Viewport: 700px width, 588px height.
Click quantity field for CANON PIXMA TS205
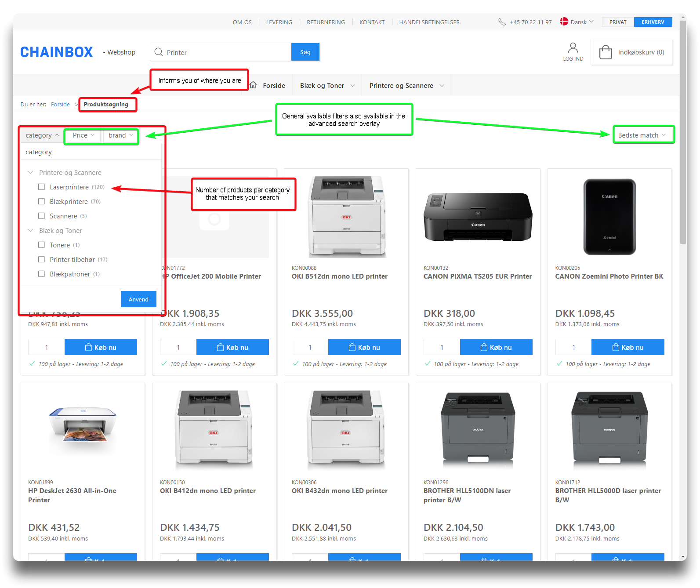442,347
